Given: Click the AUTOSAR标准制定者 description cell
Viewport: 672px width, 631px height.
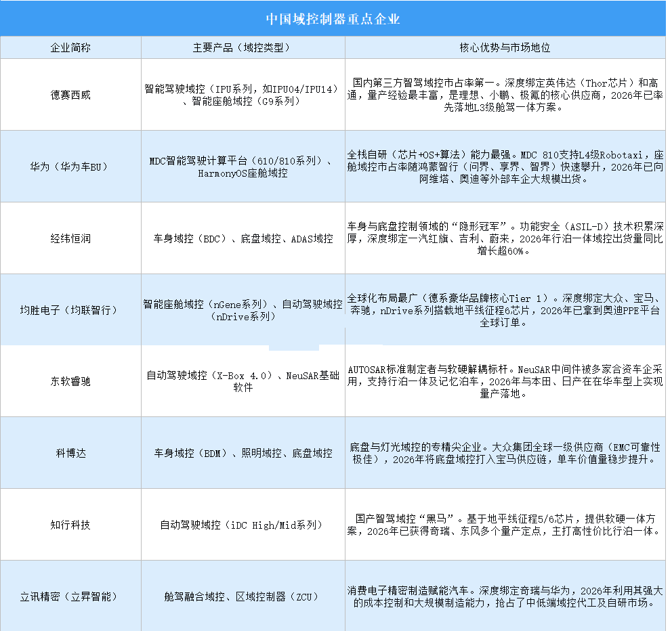Looking at the screenshot, I should 505,381.
